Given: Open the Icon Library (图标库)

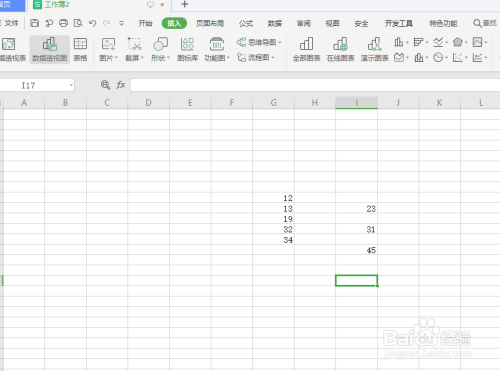Looking at the screenshot, I should [x=187, y=49].
